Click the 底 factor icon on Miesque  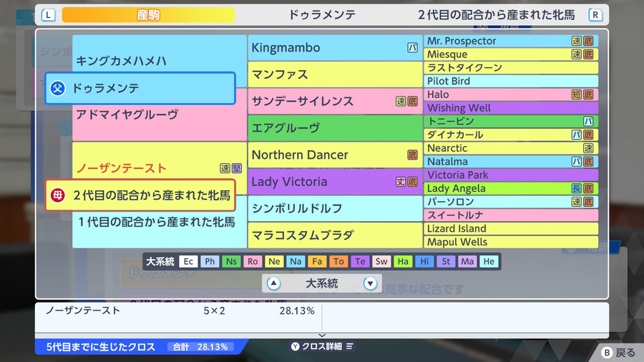(588, 54)
